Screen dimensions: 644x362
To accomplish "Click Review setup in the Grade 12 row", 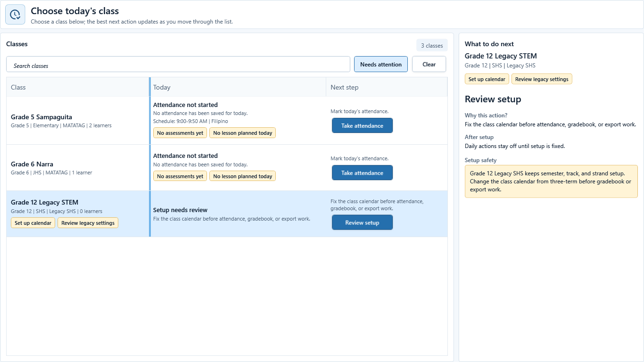I will 362,222.
